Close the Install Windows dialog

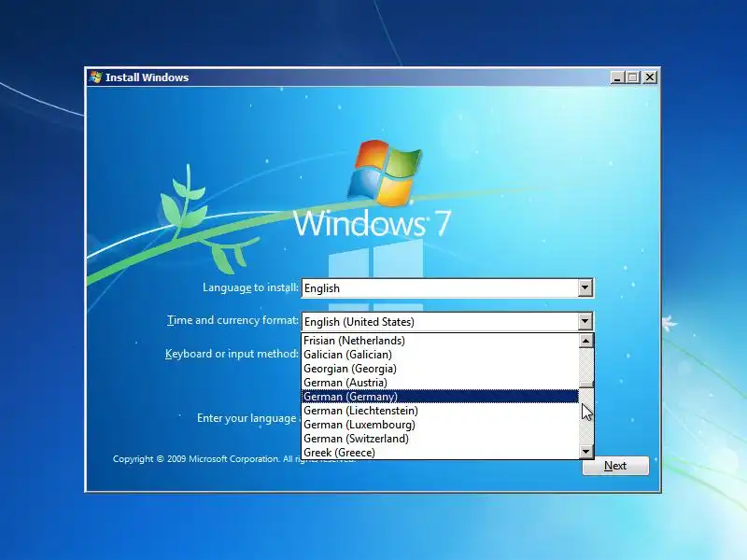tap(650, 77)
